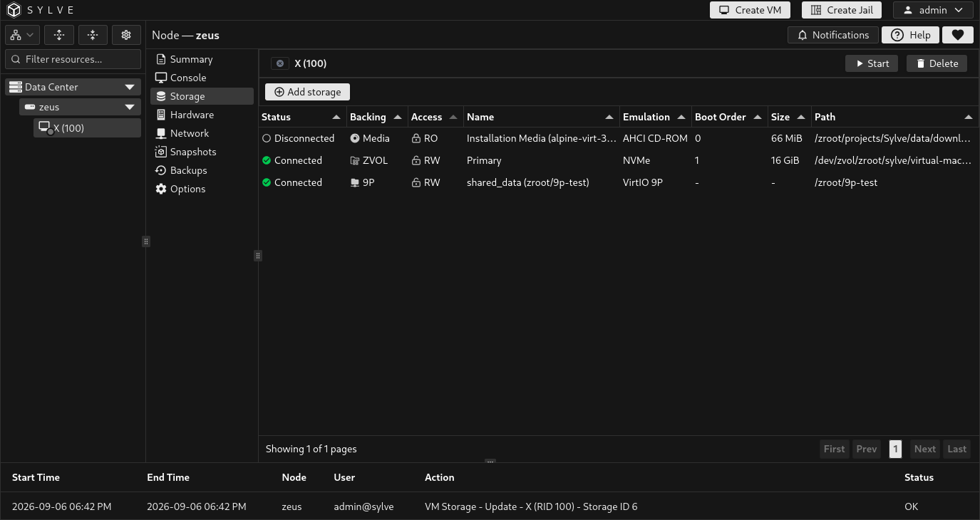
Task: Open the Backups tab
Action: point(202,170)
